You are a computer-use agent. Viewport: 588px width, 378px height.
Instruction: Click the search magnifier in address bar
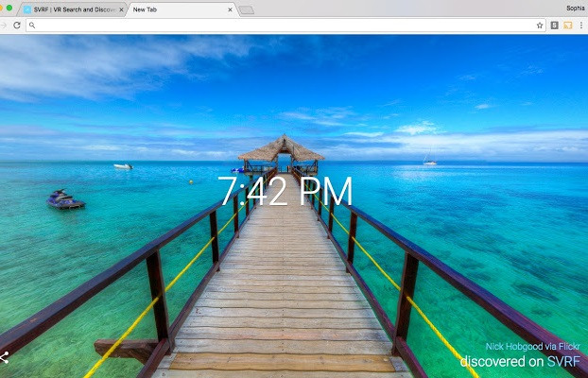pyautogui.click(x=32, y=26)
